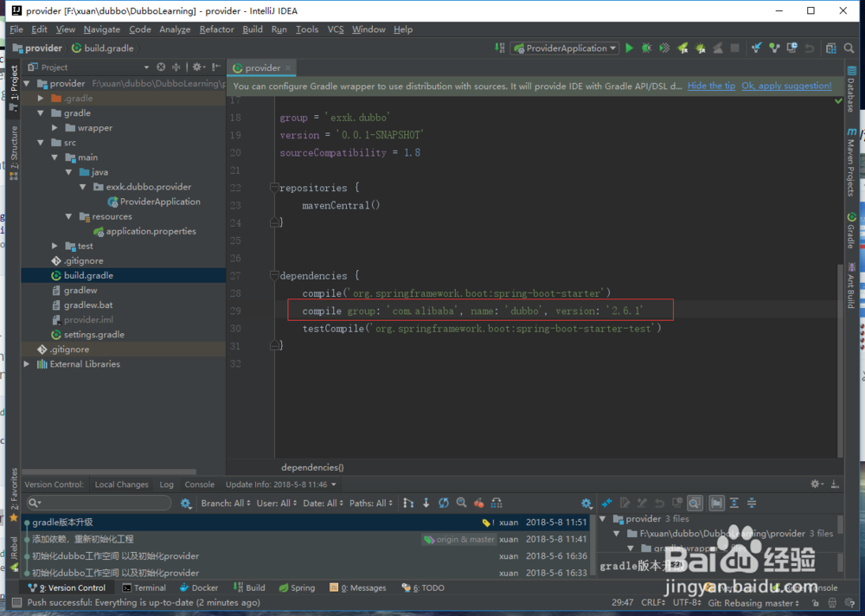Viewport: 865px width, 616px height.
Task: Expand External Libraries node
Action: tap(27, 363)
